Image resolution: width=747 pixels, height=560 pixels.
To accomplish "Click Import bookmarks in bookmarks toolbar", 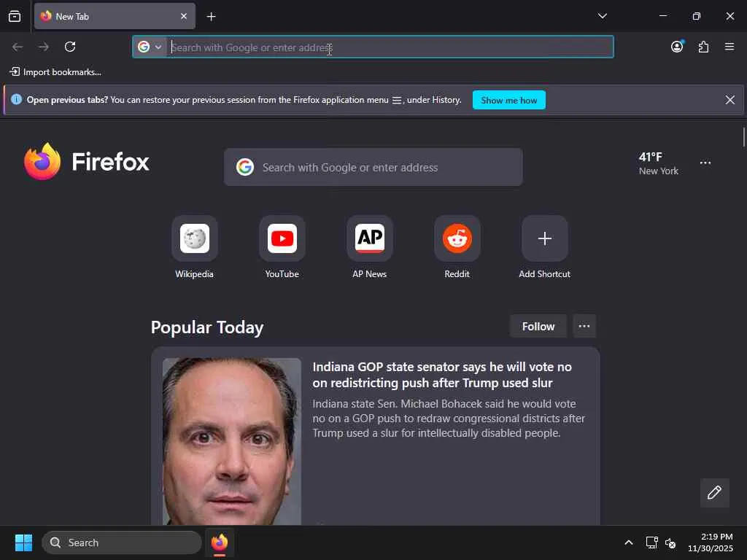I will (x=55, y=72).
